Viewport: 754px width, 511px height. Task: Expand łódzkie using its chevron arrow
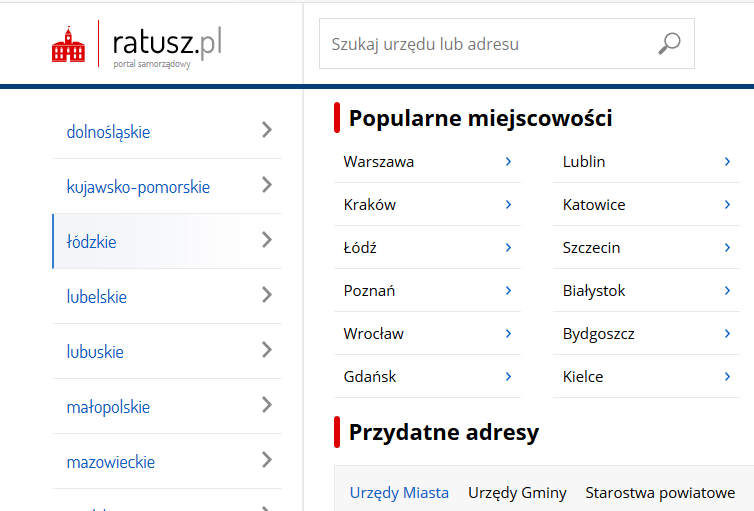pyautogui.click(x=267, y=239)
